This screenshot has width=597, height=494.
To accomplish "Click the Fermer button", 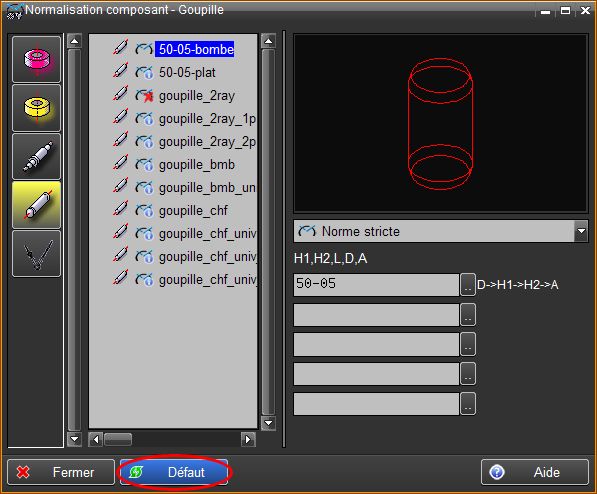I will [x=61, y=472].
